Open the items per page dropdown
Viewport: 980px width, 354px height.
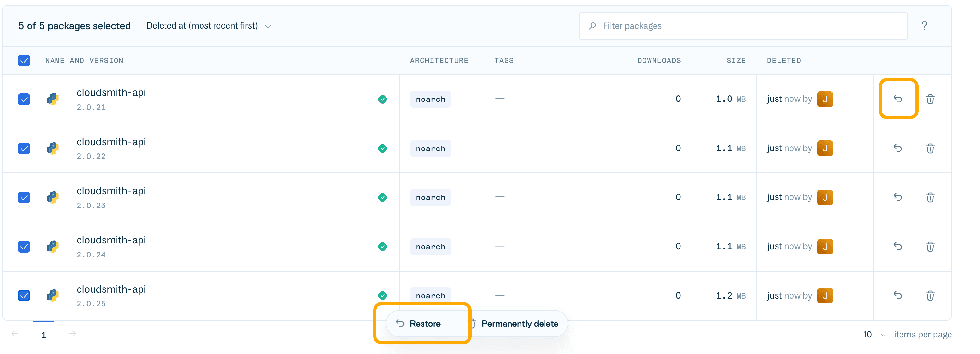(x=873, y=335)
